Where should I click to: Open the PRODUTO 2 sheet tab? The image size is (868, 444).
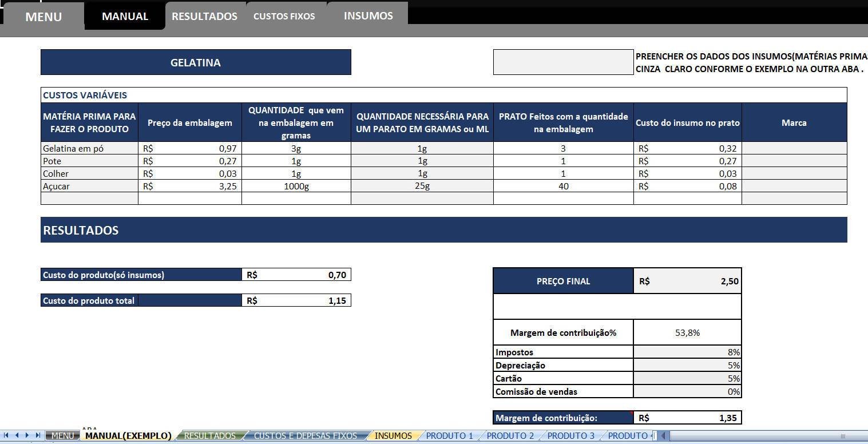[x=510, y=436]
